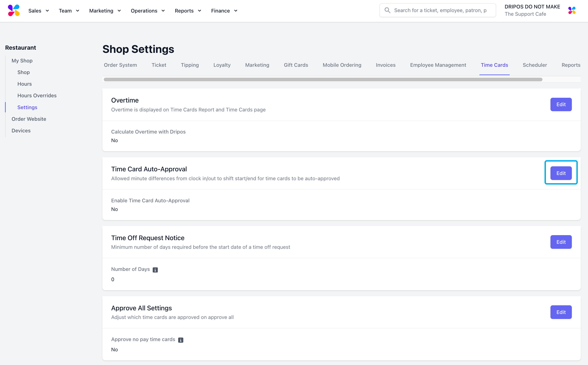
Task: Expand the Finance menu
Action: point(224,11)
